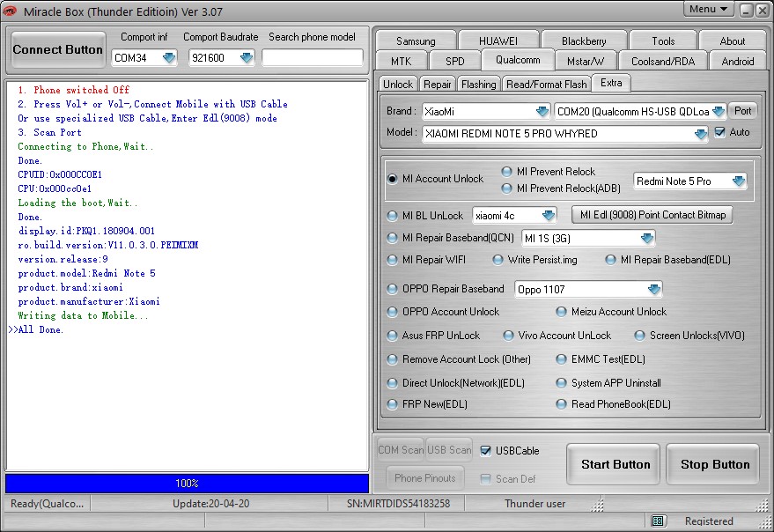Select Vivo Account UnLock radio option
Screen dimensions: 774x532
click(508, 336)
